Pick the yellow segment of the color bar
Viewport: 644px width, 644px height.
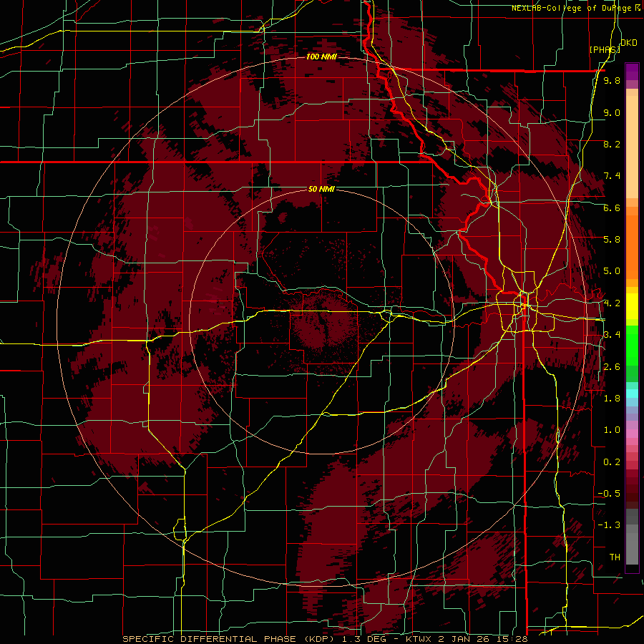[x=632, y=306]
